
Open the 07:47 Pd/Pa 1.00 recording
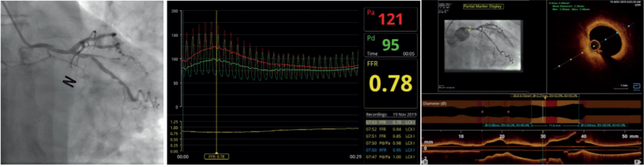point(391,157)
